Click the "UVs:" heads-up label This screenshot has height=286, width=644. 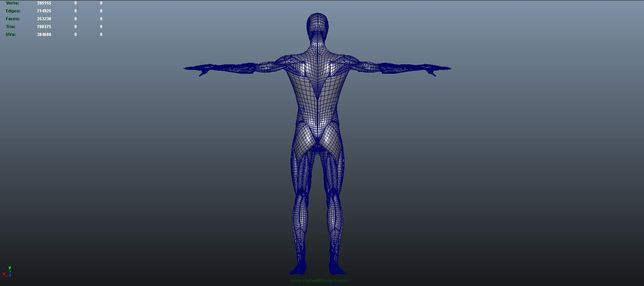[11, 35]
